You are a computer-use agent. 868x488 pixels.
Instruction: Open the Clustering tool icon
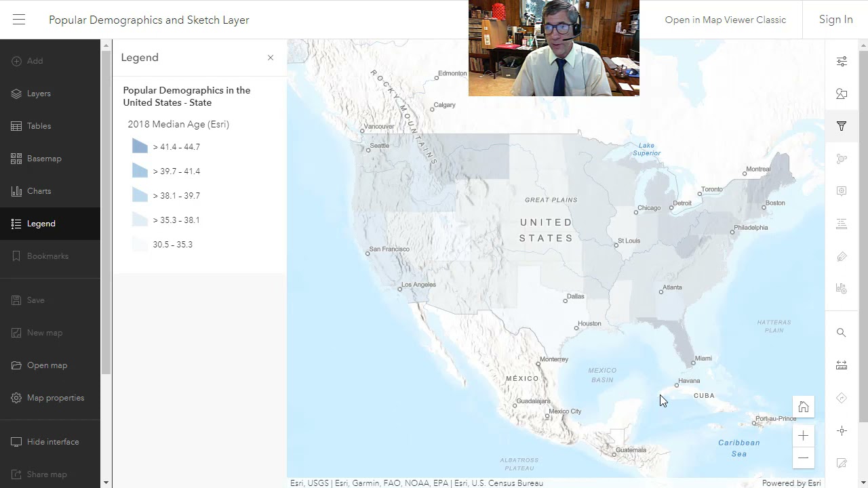(842, 159)
